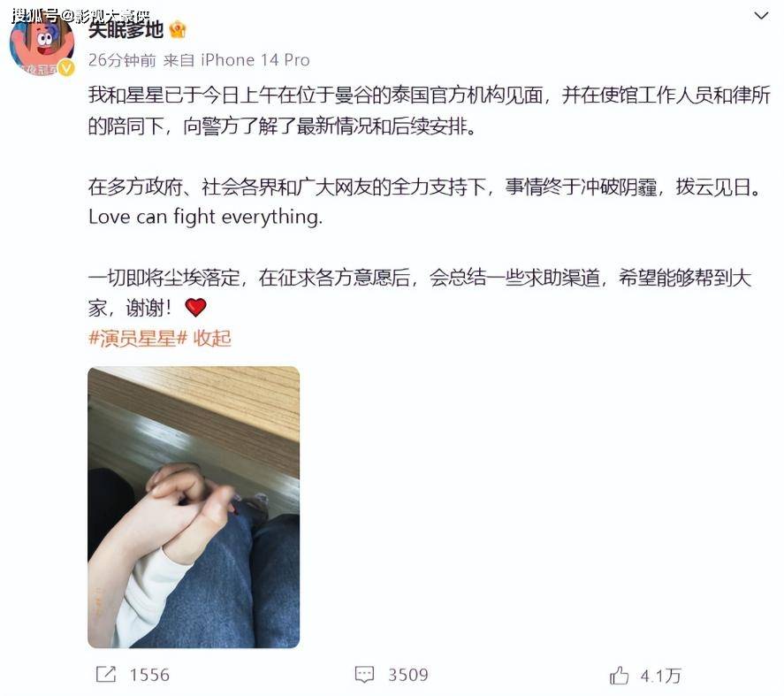This screenshot has height=696, width=784.
Task: Collapse the post with 收起
Action: (212, 338)
